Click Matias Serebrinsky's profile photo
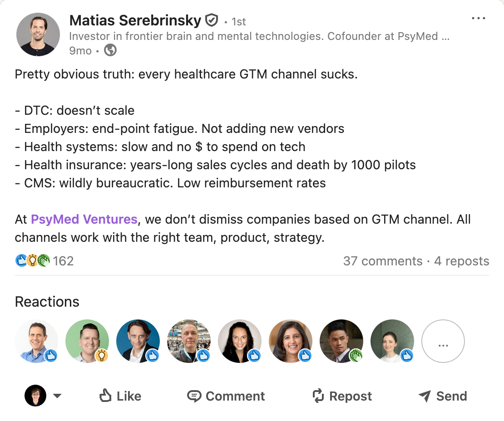This screenshot has width=504, height=421. pyautogui.click(x=38, y=34)
